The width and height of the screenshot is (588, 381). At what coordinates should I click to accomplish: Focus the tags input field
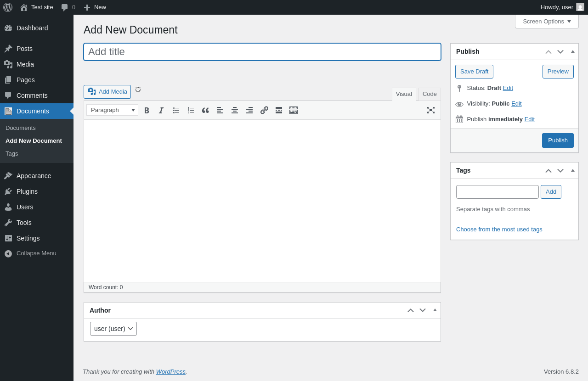(498, 192)
